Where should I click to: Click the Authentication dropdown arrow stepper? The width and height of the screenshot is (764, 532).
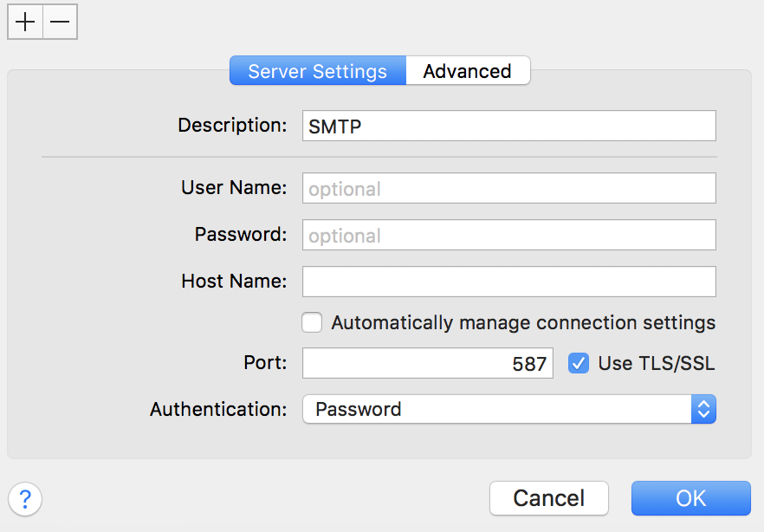point(703,409)
